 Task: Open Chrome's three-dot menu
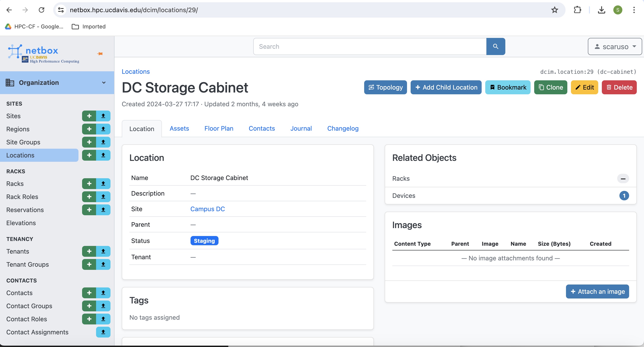click(634, 10)
